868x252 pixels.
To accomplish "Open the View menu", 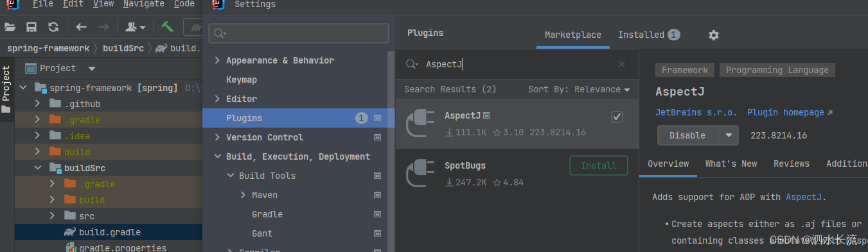I will (x=103, y=4).
